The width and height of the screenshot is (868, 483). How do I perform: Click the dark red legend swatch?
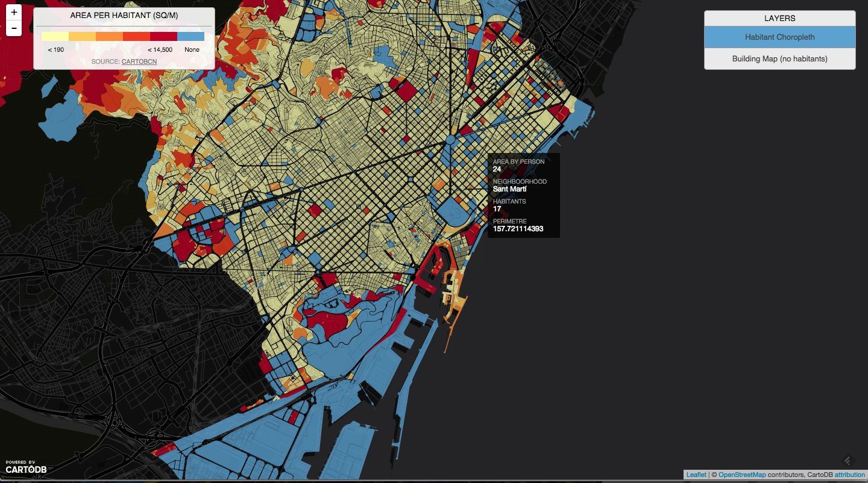tap(164, 36)
